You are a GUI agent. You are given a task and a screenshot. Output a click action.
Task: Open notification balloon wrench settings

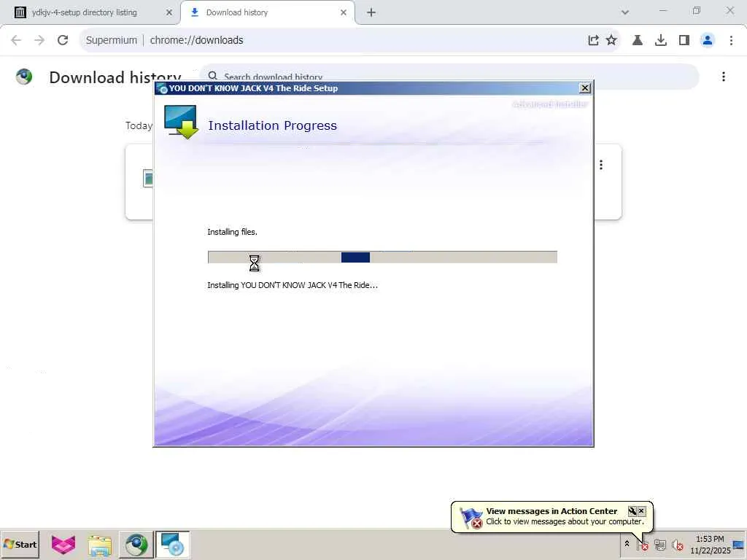[632, 511]
